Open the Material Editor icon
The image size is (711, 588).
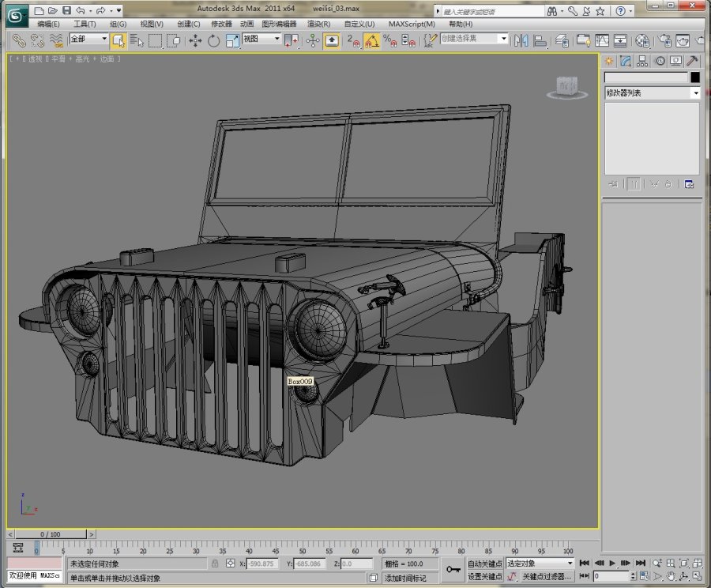tap(642, 41)
